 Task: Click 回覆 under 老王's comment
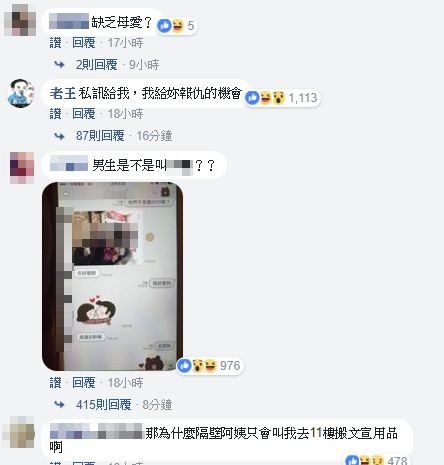tap(84, 114)
